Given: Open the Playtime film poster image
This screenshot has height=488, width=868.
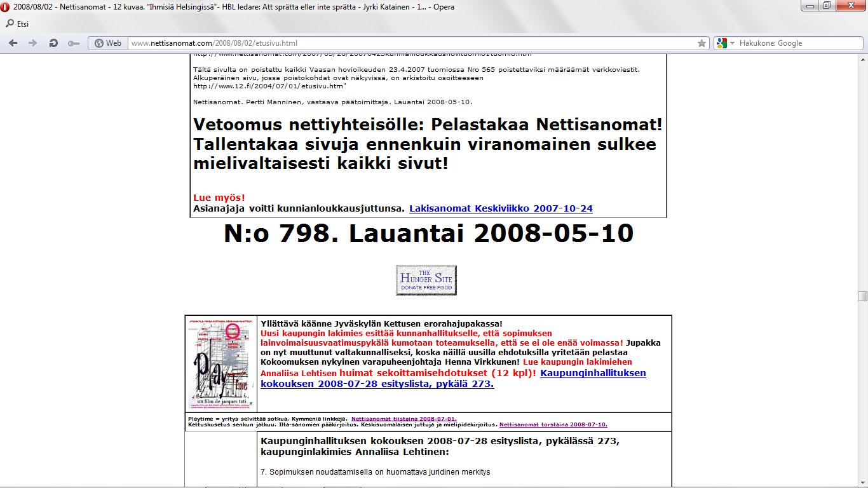Looking at the screenshot, I should coord(221,364).
